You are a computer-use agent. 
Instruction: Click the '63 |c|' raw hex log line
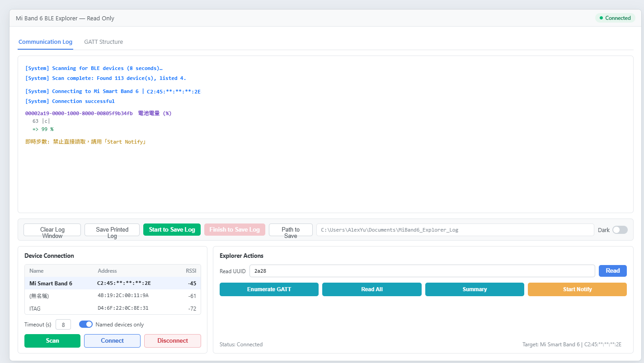click(42, 121)
